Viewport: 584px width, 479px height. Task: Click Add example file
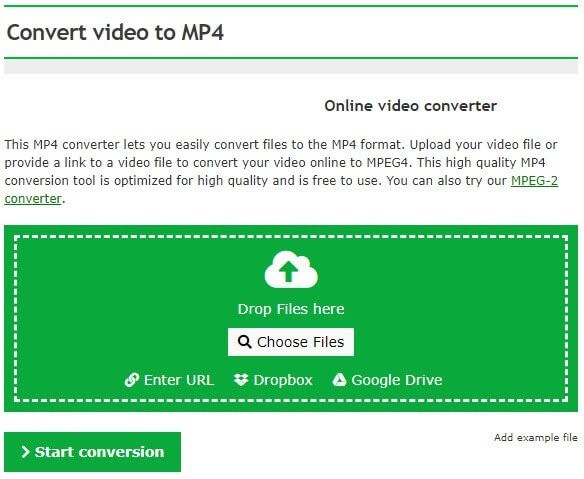tap(536, 437)
